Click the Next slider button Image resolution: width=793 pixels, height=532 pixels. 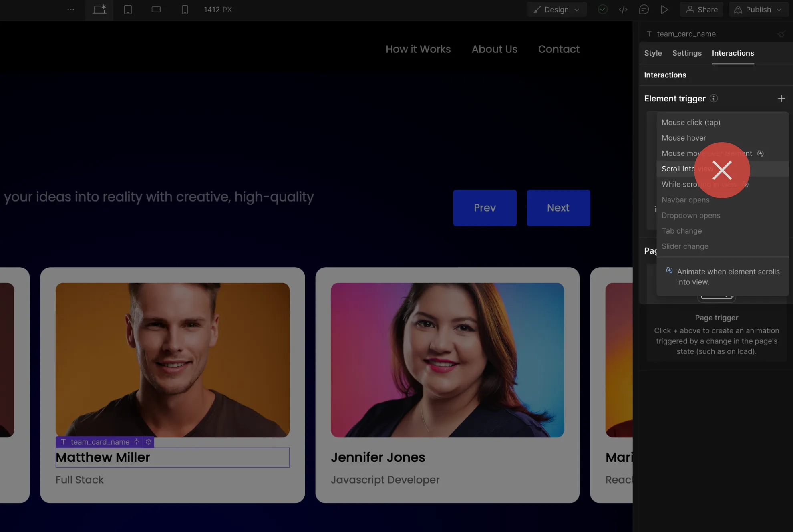tap(558, 208)
